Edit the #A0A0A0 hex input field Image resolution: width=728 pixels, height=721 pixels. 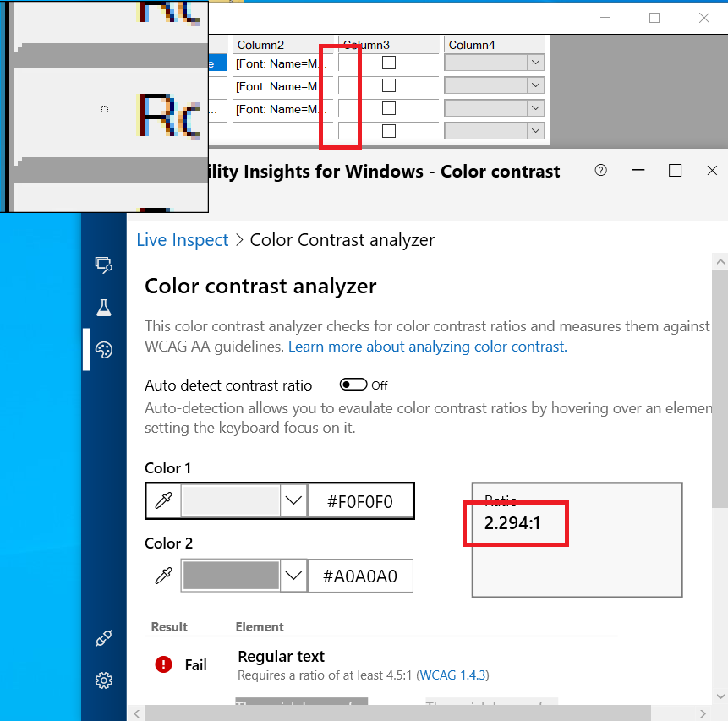coord(360,576)
